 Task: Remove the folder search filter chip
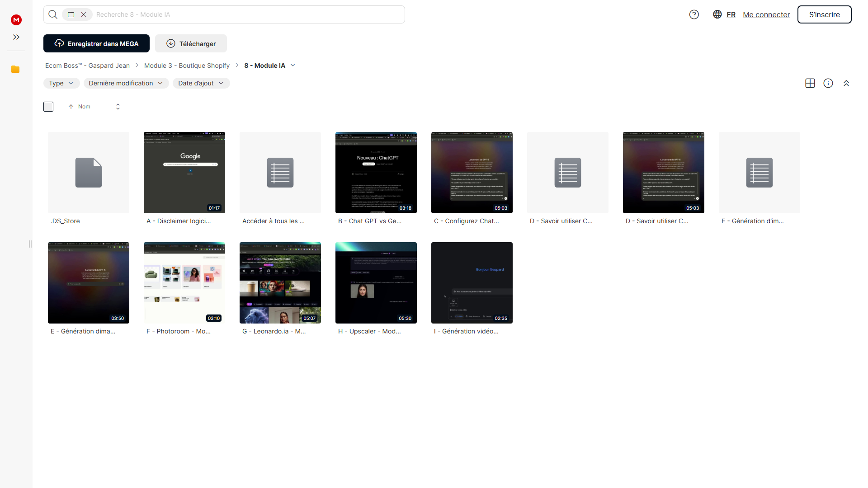click(x=84, y=14)
